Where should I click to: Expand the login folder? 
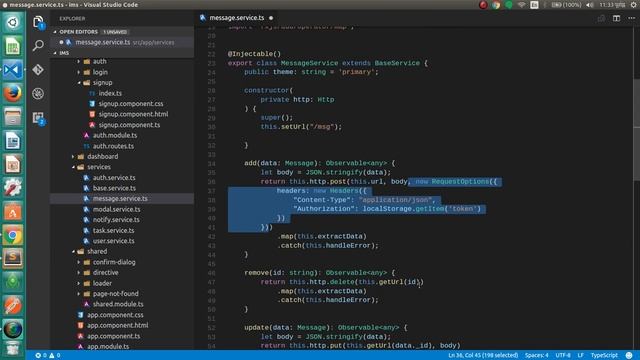pos(79,72)
